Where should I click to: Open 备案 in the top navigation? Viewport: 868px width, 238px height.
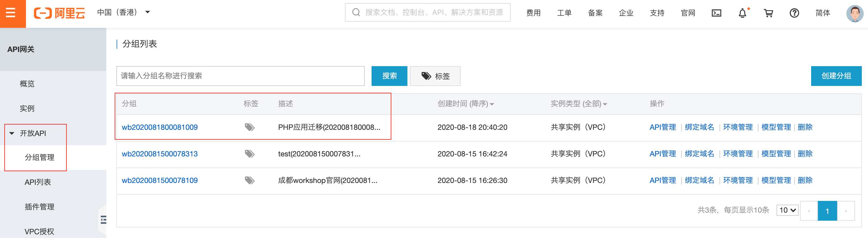point(595,13)
